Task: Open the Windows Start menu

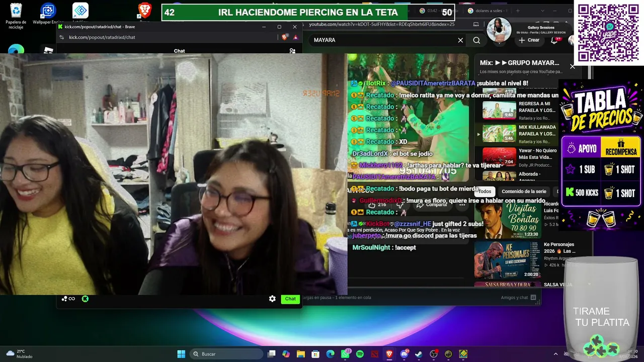Action: tap(181, 354)
